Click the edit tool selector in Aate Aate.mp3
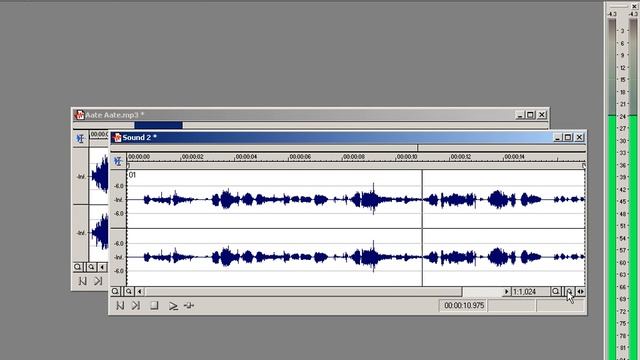 click(80, 138)
